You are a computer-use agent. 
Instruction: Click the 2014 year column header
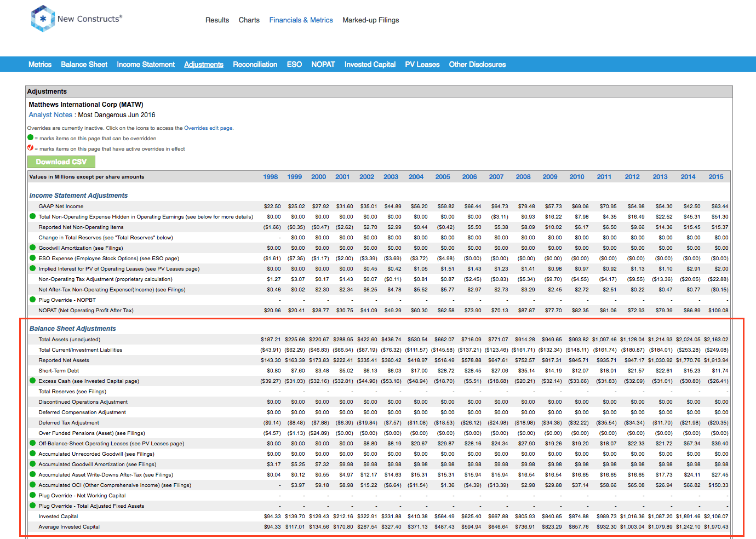pos(688,177)
